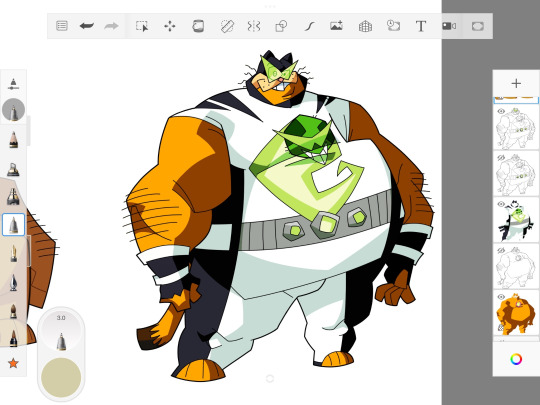Select the second line-art layer thumbnail
Viewport: 540px width, 405px height.
pos(516,173)
